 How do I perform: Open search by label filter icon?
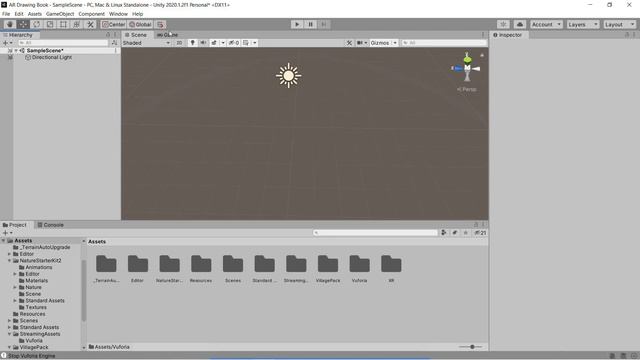click(x=455, y=233)
